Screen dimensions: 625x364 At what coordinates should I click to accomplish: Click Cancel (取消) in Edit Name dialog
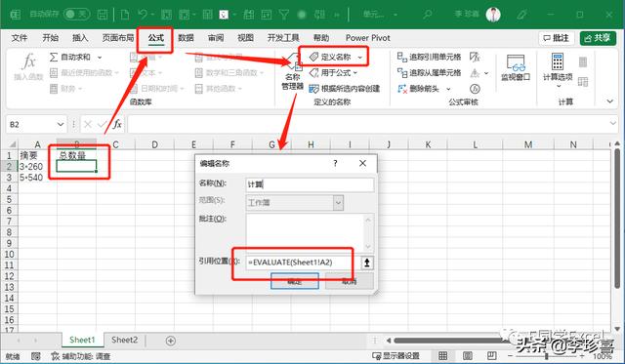350,281
